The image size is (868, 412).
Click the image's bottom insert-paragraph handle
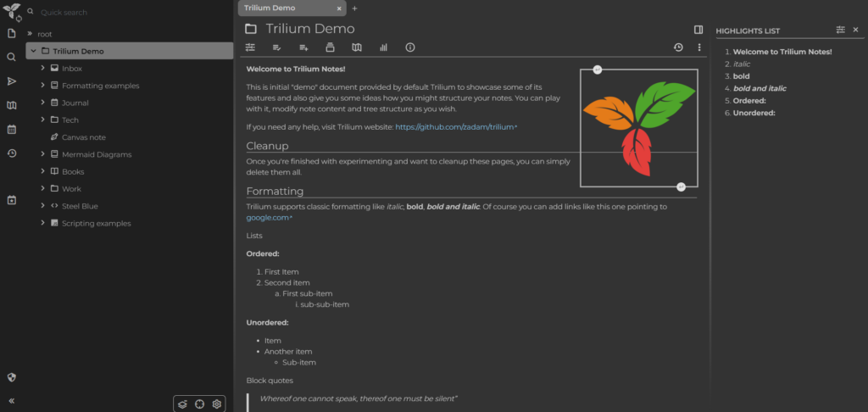[682, 187]
